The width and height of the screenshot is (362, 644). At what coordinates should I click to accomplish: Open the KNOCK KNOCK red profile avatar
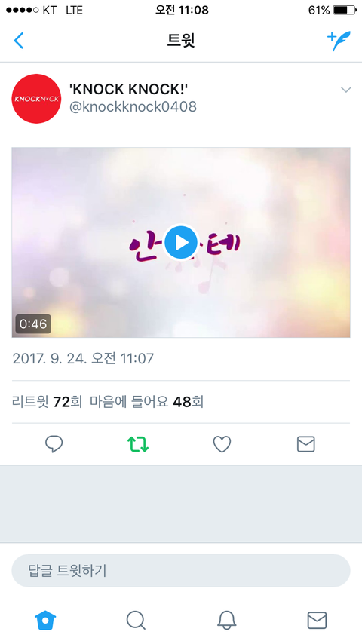(x=36, y=99)
